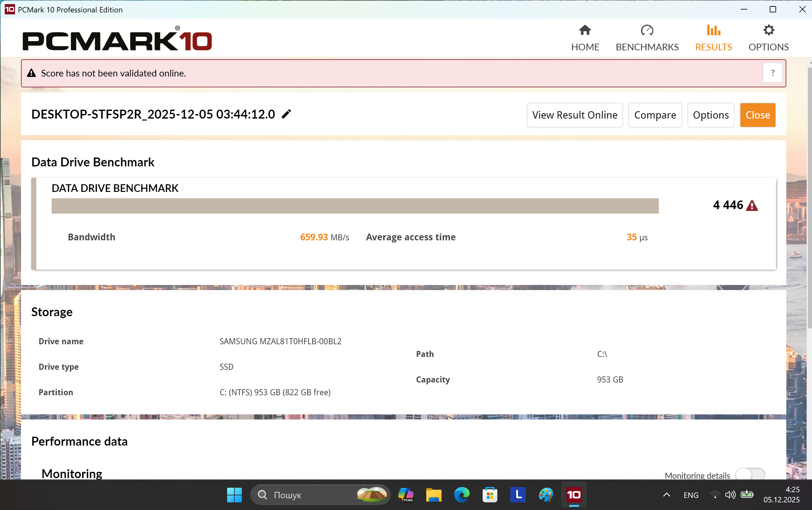Click the Data Drive Benchmark score bar
The image size is (812, 510).
pos(355,206)
